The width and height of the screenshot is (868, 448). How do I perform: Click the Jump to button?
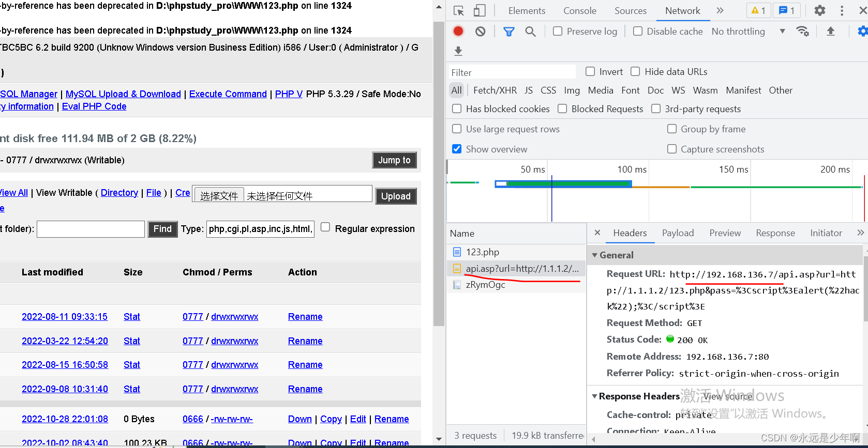pos(395,160)
